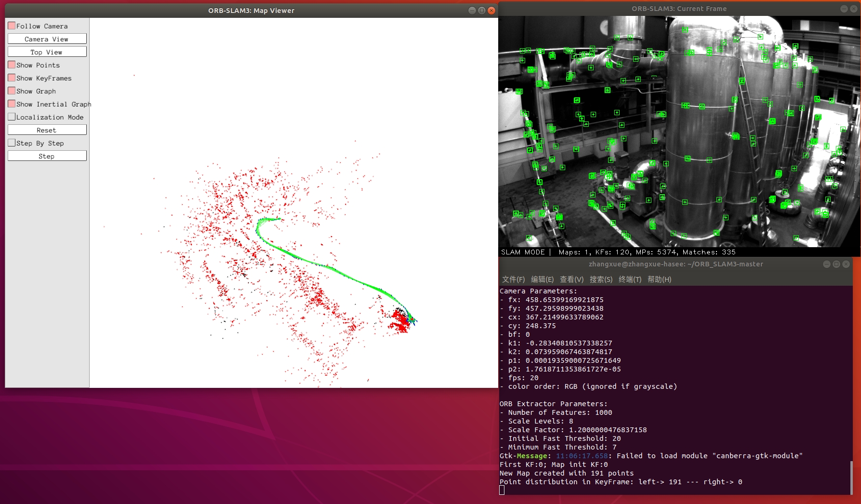Toggle Show Inertial Graph checkbox
861x504 pixels.
[x=12, y=104]
